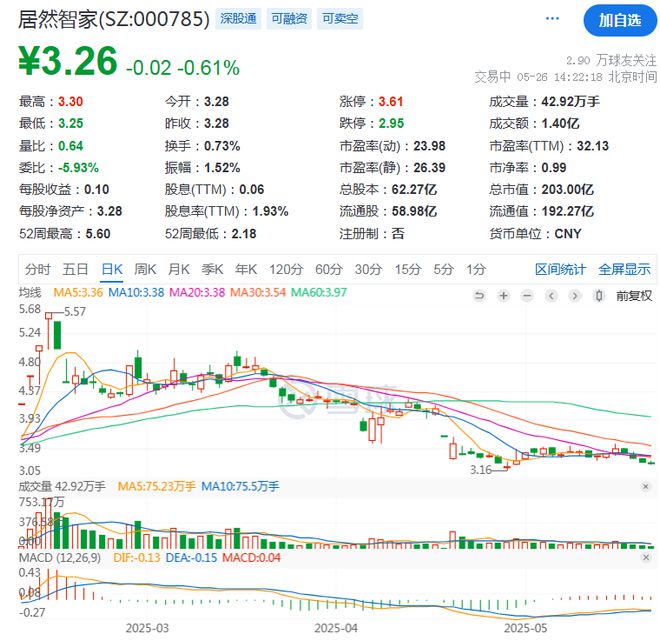This screenshot has height=641, width=660.
Task: Switch to the 15分 chart tab
Action: [x=408, y=269]
